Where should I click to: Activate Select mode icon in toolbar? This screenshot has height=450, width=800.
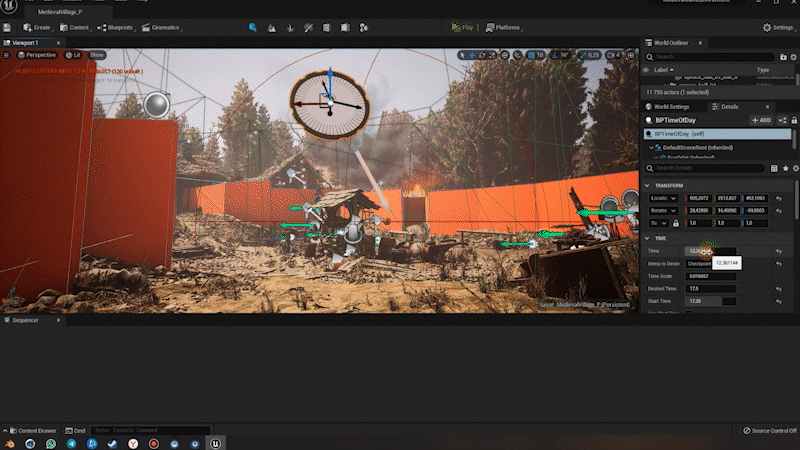253,28
